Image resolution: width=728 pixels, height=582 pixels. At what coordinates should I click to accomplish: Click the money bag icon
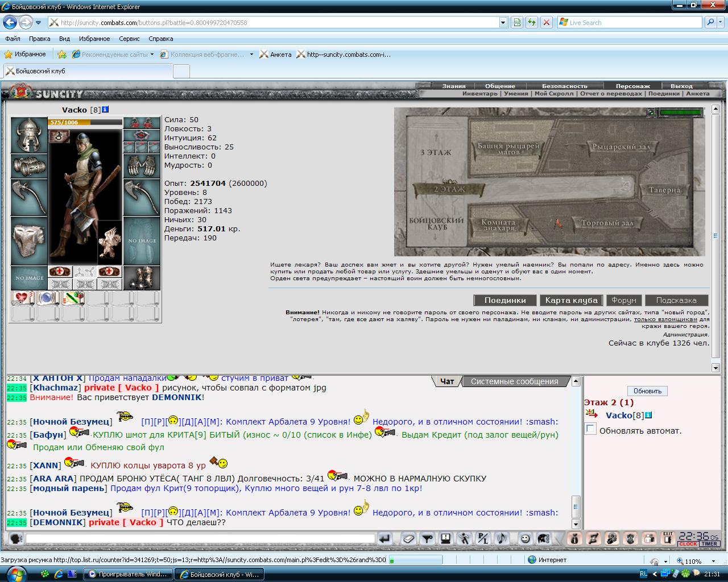click(574, 538)
